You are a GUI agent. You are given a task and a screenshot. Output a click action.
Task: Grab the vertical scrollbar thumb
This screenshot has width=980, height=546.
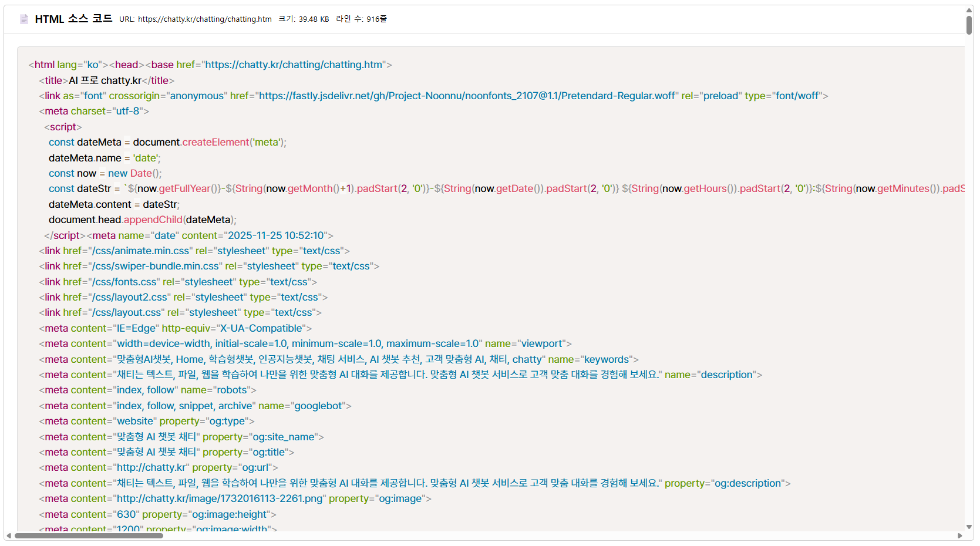click(969, 25)
